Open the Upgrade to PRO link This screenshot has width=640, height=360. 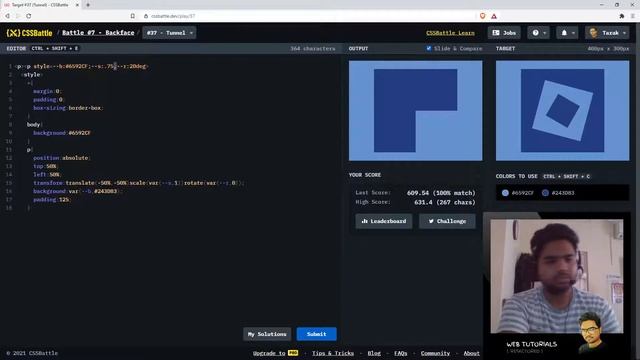tap(276, 353)
